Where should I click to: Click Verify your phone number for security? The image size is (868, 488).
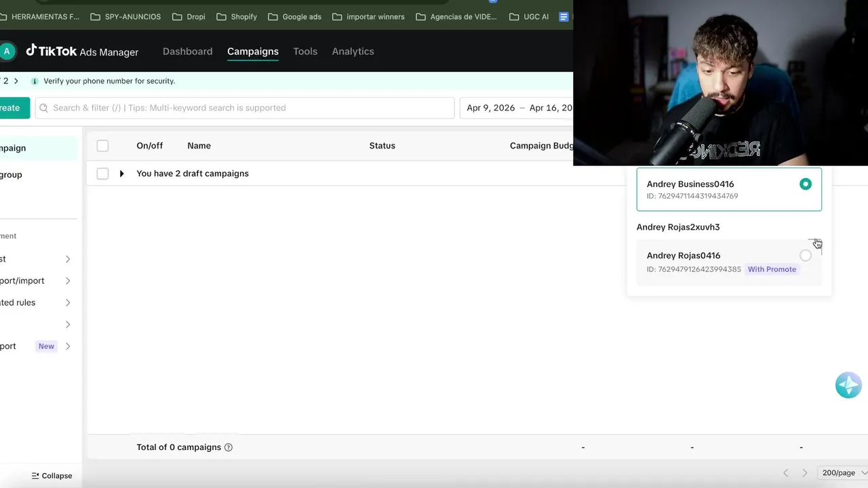pos(109,81)
